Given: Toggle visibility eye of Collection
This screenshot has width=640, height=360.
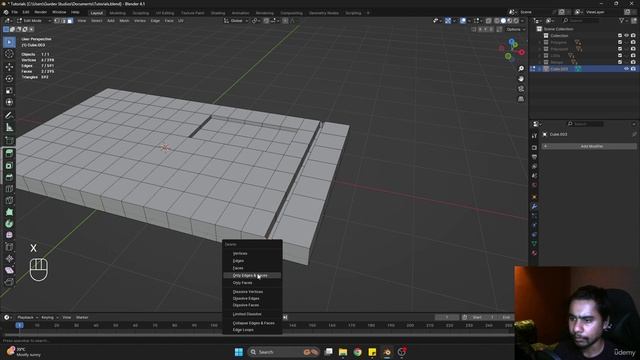Looking at the screenshot, I should (x=626, y=36).
